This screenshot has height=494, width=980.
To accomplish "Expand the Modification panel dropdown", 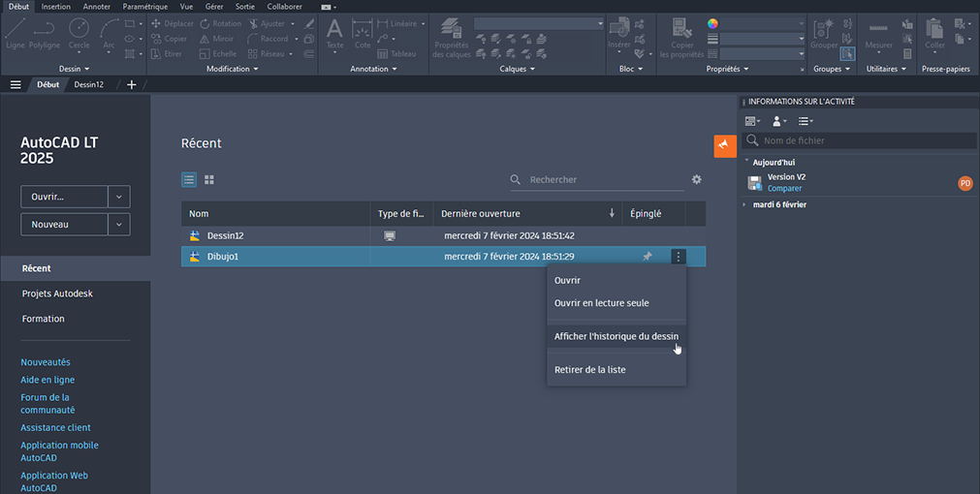I will [x=232, y=69].
